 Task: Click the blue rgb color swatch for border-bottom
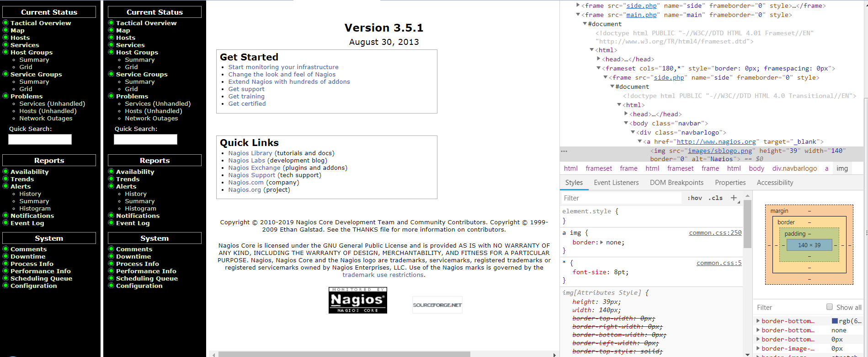pos(835,321)
